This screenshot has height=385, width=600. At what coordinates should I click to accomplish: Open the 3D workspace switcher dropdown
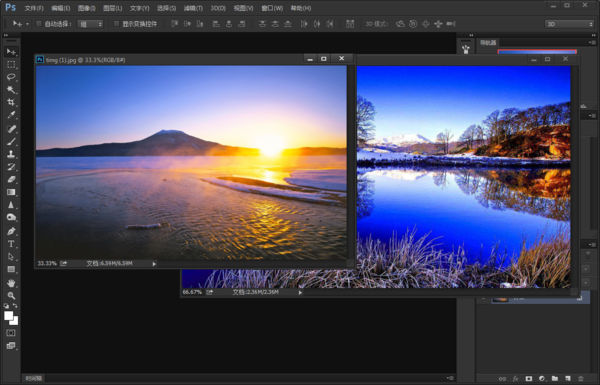coord(569,24)
